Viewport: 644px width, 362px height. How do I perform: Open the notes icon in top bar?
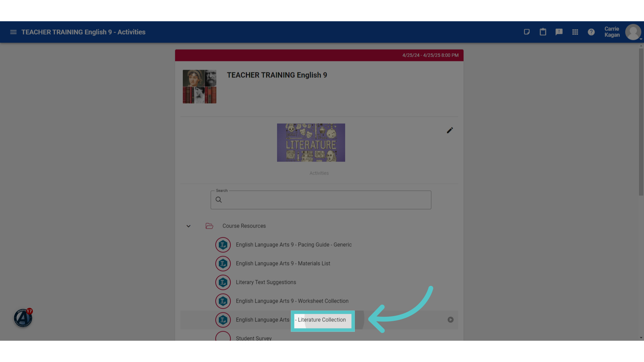coord(527,32)
